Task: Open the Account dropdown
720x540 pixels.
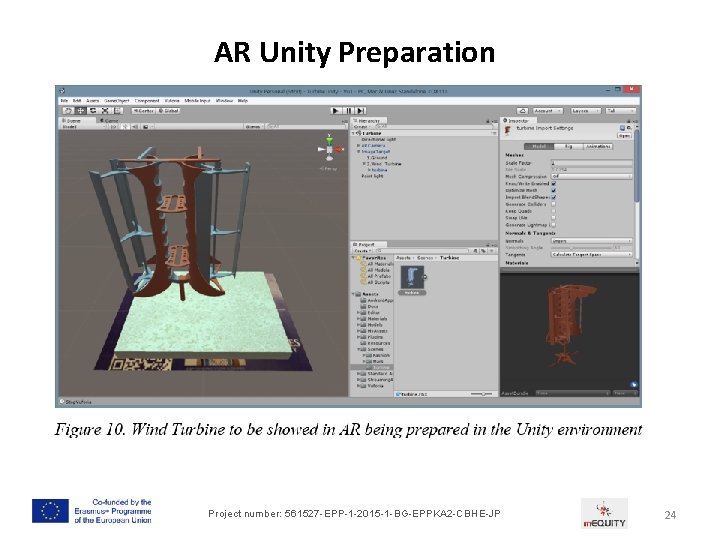Action: click(547, 111)
